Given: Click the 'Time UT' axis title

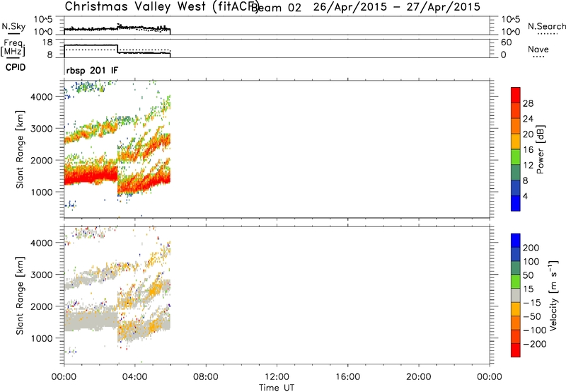Looking at the screenshot, I should click(277, 387).
